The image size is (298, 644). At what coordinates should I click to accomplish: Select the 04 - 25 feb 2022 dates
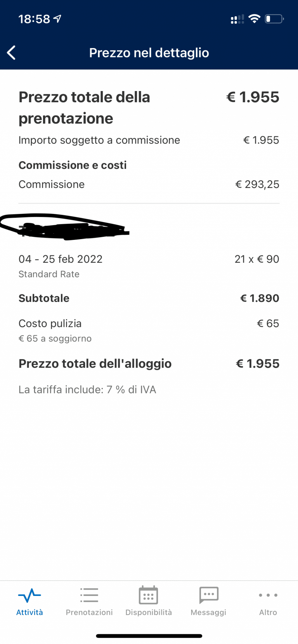61,259
